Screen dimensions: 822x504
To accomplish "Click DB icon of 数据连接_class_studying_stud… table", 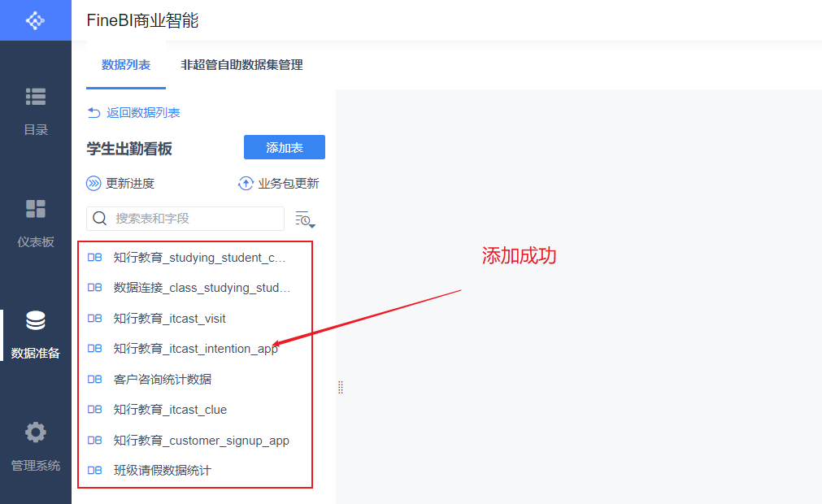I will [94, 288].
